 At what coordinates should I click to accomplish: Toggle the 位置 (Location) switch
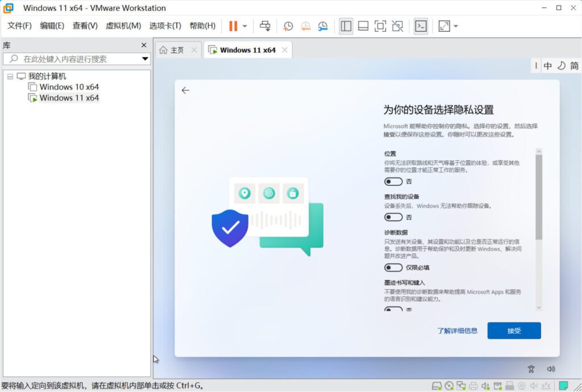point(393,182)
